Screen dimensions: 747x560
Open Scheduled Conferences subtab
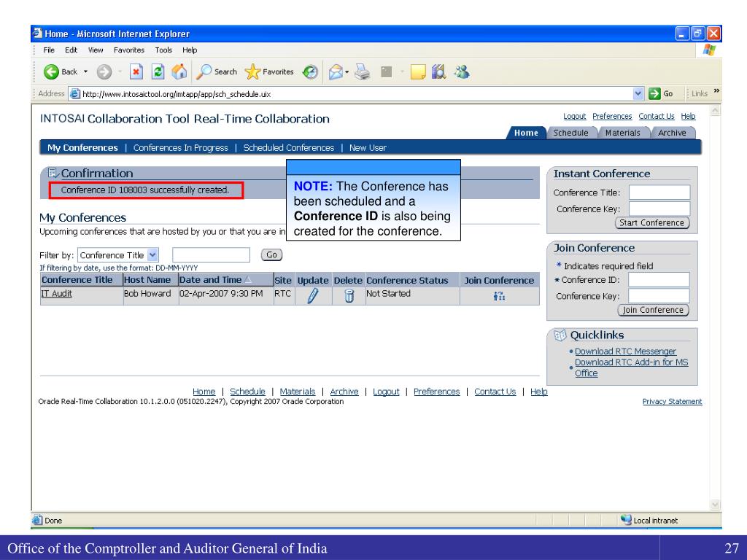289,147
